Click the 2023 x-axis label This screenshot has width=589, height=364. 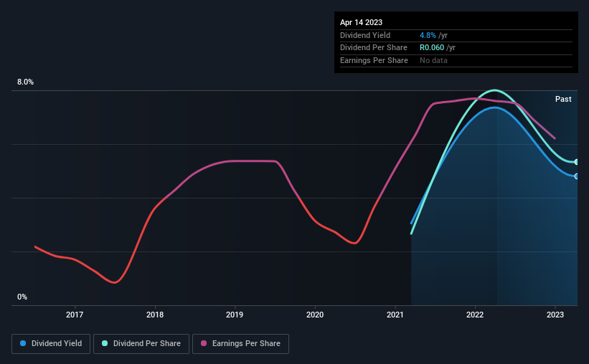pyautogui.click(x=555, y=315)
